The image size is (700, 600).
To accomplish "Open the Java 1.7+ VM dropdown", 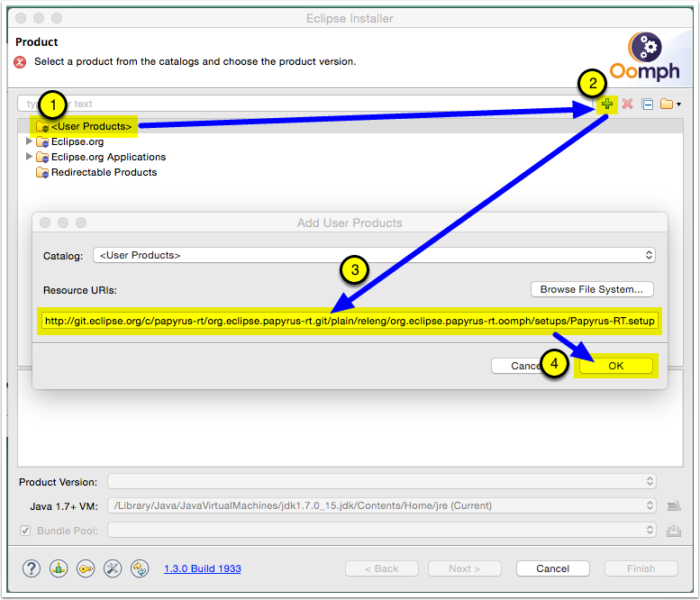I will pos(382,505).
